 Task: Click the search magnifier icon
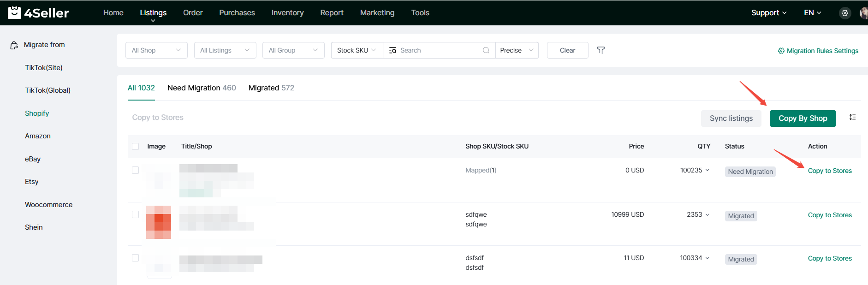point(486,50)
